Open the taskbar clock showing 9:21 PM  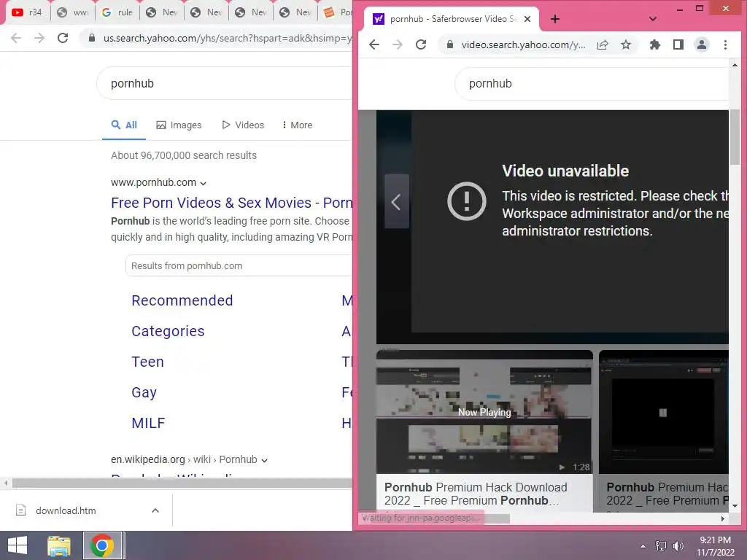click(715, 546)
